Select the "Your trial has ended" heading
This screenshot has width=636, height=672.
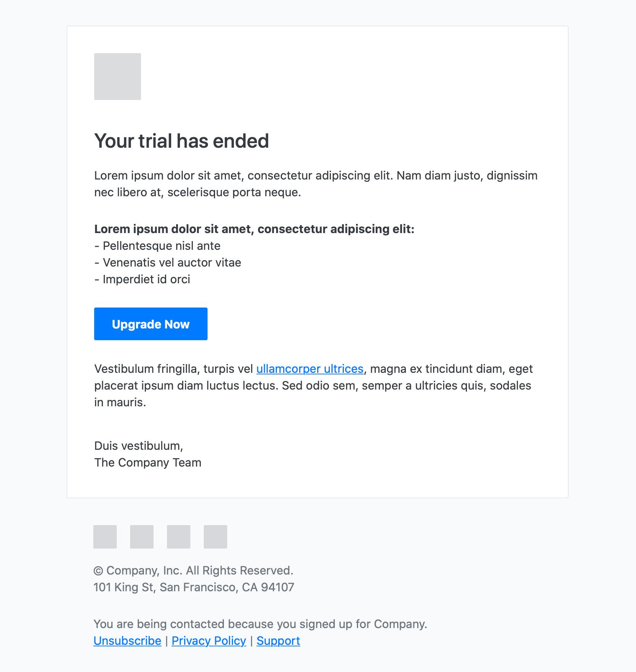(182, 141)
